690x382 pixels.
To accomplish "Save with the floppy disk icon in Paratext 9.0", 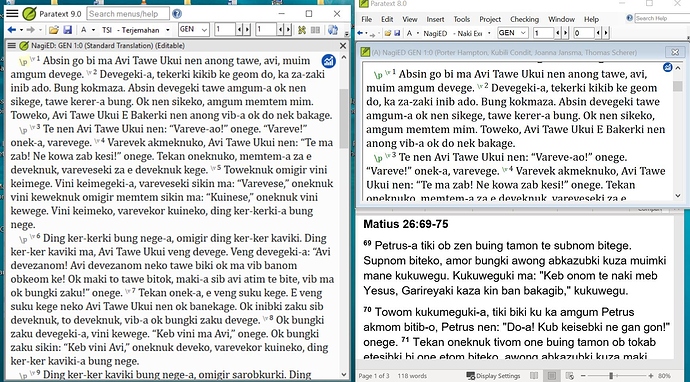I will [67, 30].
